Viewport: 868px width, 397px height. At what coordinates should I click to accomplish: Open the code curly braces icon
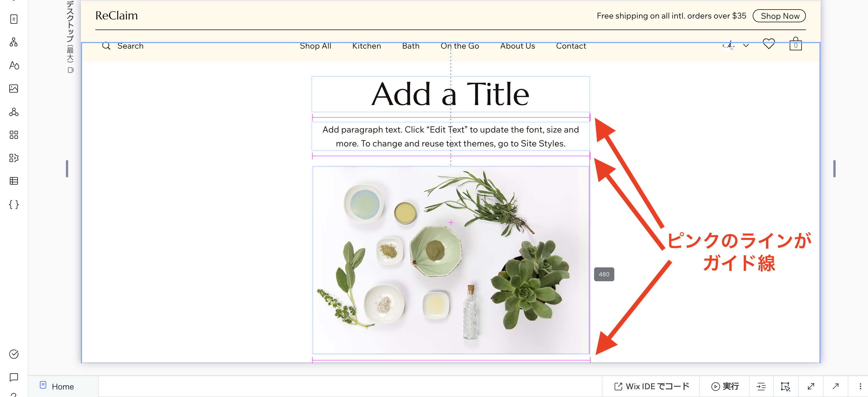click(x=14, y=204)
